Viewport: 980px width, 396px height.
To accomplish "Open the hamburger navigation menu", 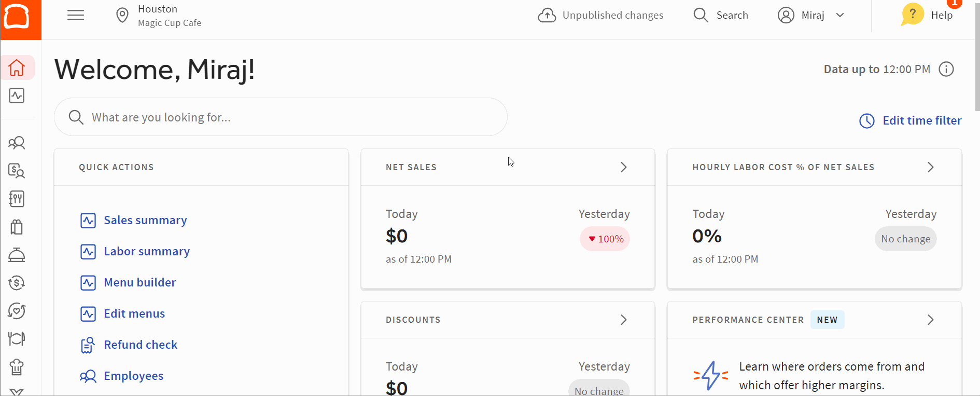I will click(x=76, y=15).
